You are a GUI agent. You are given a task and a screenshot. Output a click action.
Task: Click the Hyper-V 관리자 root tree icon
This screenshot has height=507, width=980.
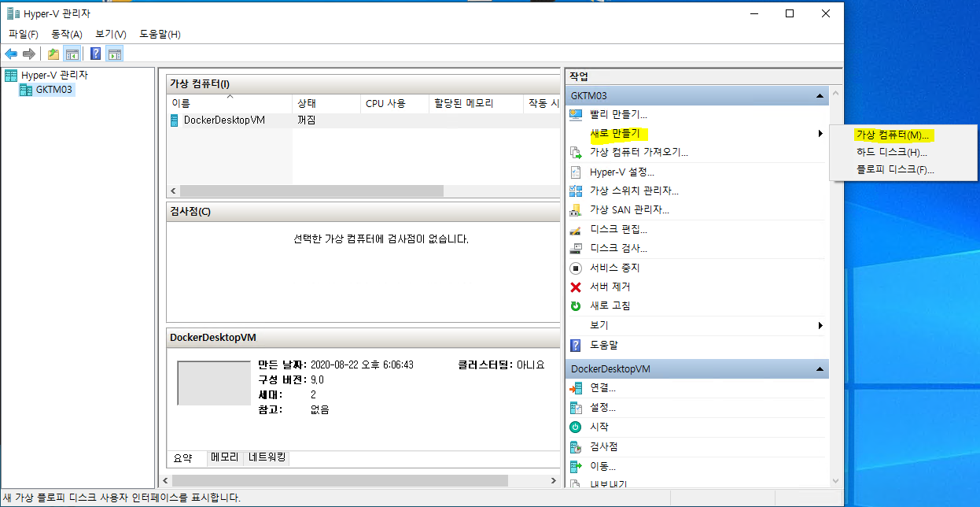[x=11, y=75]
